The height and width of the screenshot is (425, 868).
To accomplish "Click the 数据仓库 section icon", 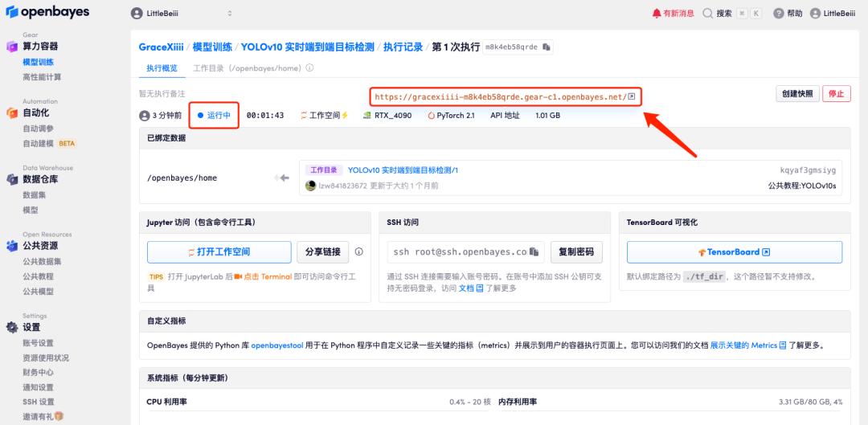I will click(12, 179).
